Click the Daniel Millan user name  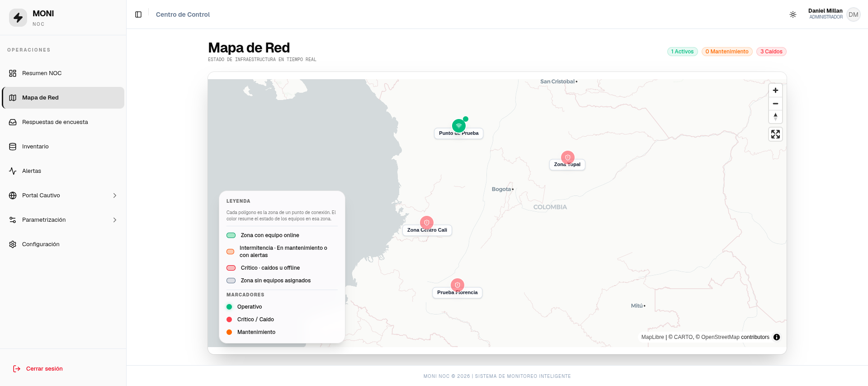click(825, 11)
